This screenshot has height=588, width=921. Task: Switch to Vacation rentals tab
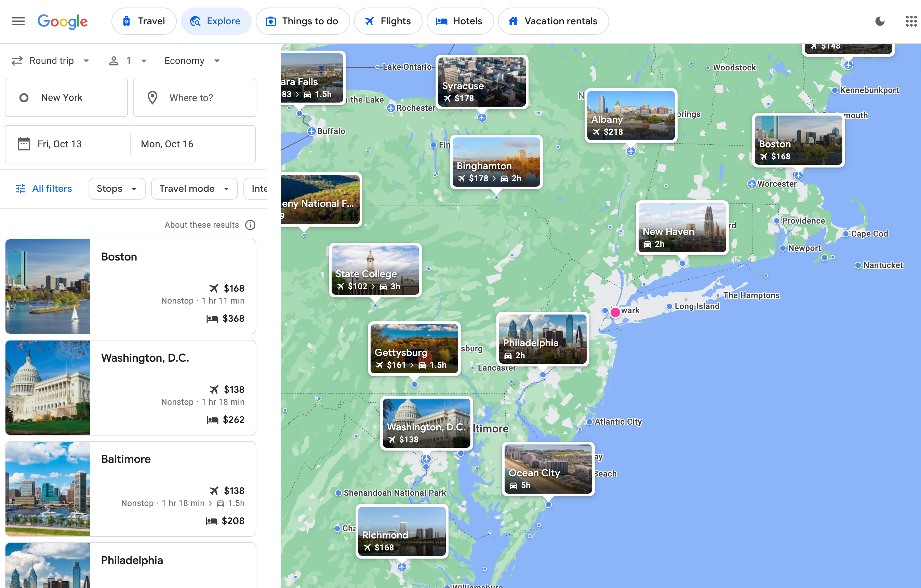(x=553, y=21)
